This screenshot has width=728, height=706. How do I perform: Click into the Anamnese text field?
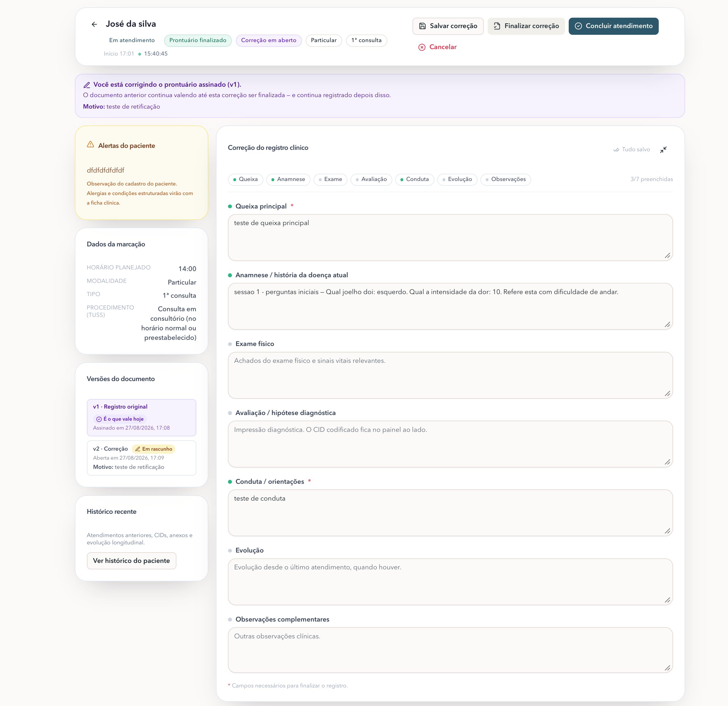click(450, 306)
